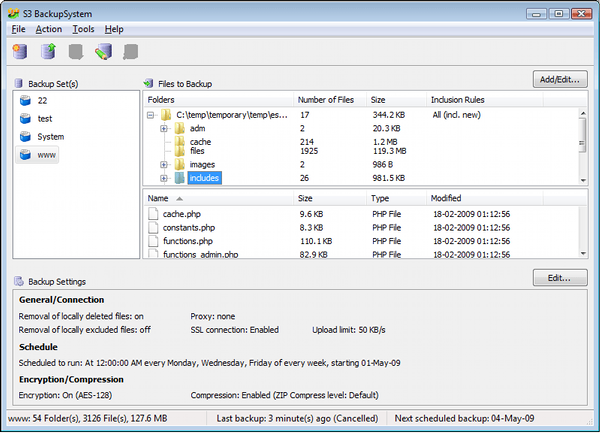The image size is (600, 433).
Task: Sort file list by Size column
Action: 330,198
